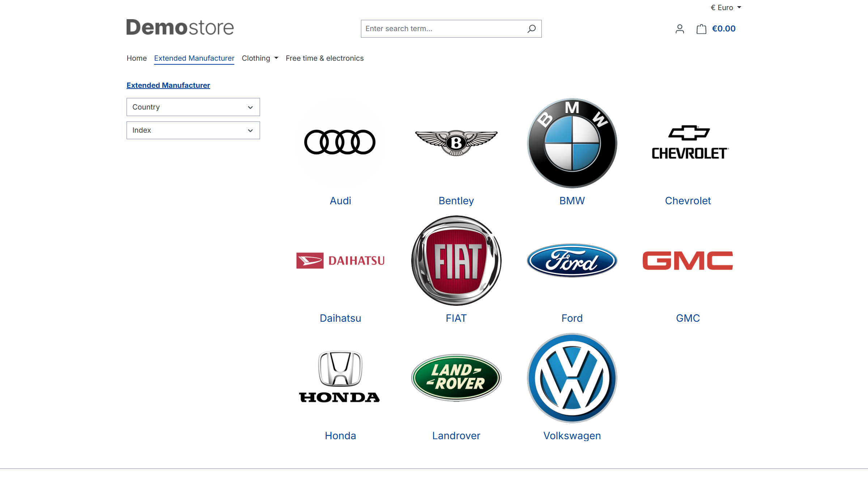Open the shopping cart bag icon
868x488 pixels.
[x=701, y=29]
